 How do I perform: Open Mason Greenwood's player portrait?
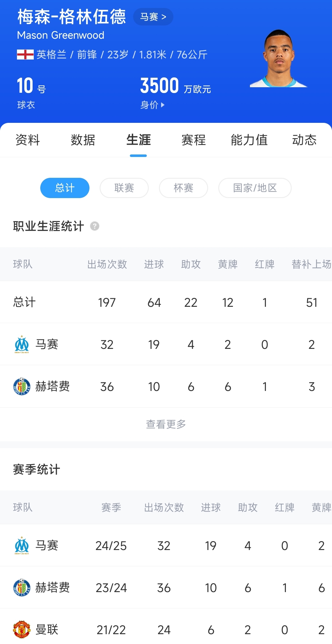click(x=279, y=58)
